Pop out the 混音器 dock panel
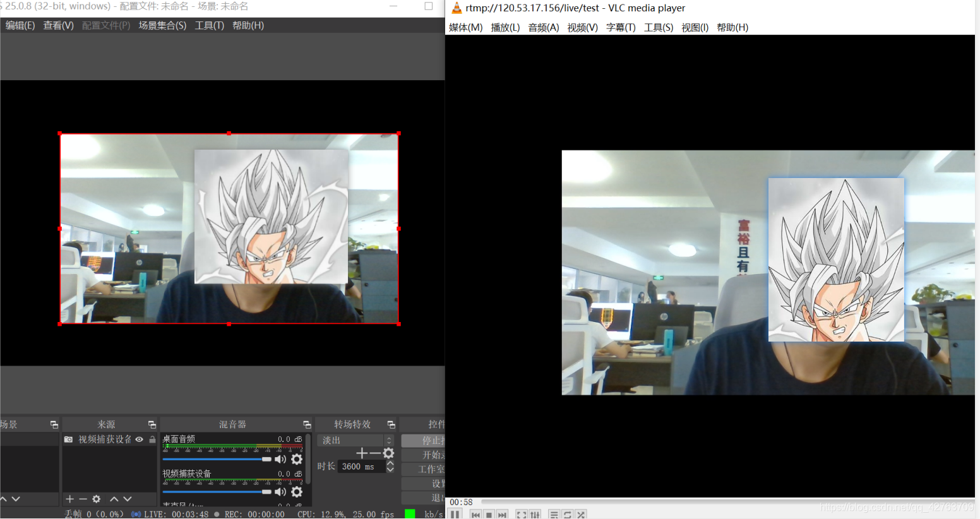Viewport: 980px width, 519px height. point(307,424)
